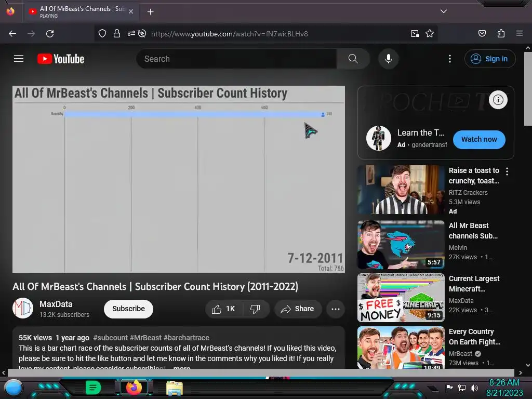Click the #MrBeast hashtag

145,338
